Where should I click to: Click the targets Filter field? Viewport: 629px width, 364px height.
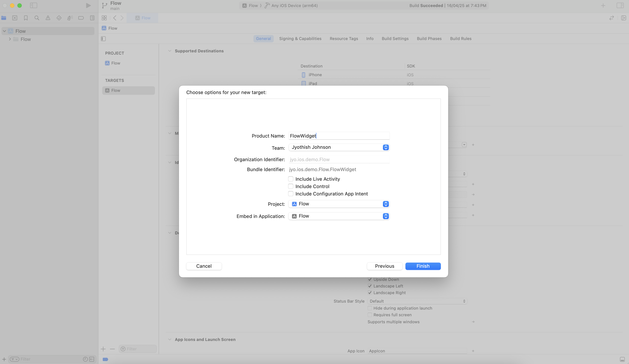click(x=138, y=349)
